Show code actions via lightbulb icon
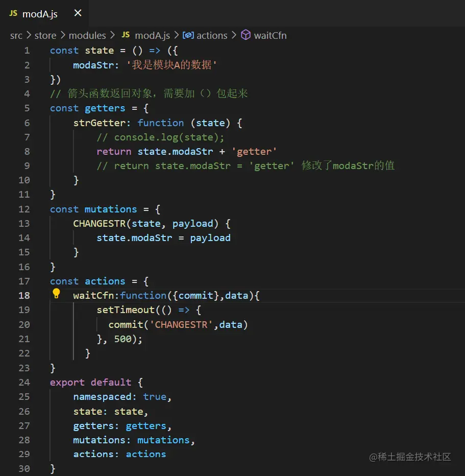This screenshot has width=465, height=476. click(x=56, y=293)
